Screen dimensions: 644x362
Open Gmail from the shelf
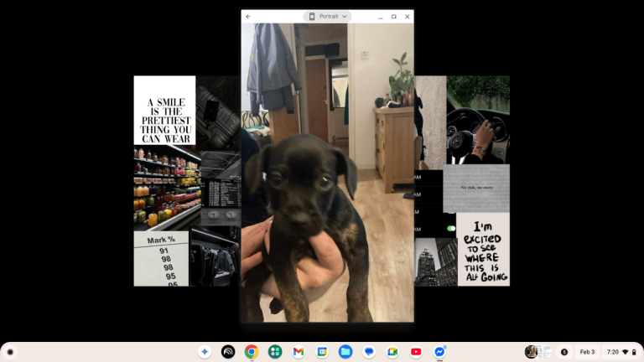pyautogui.click(x=299, y=352)
